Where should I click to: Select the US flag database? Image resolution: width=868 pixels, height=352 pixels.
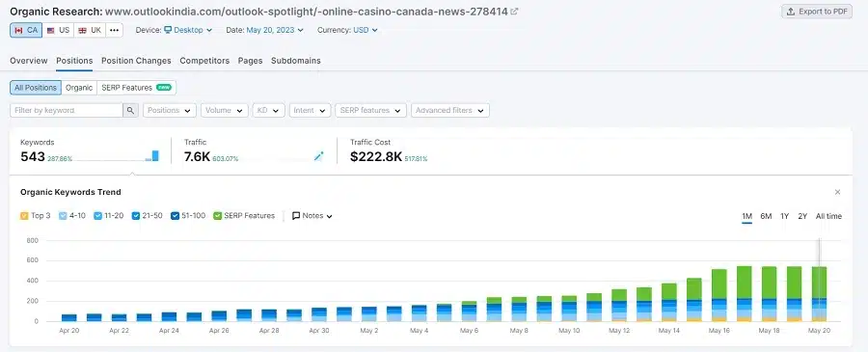tap(58, 31)
